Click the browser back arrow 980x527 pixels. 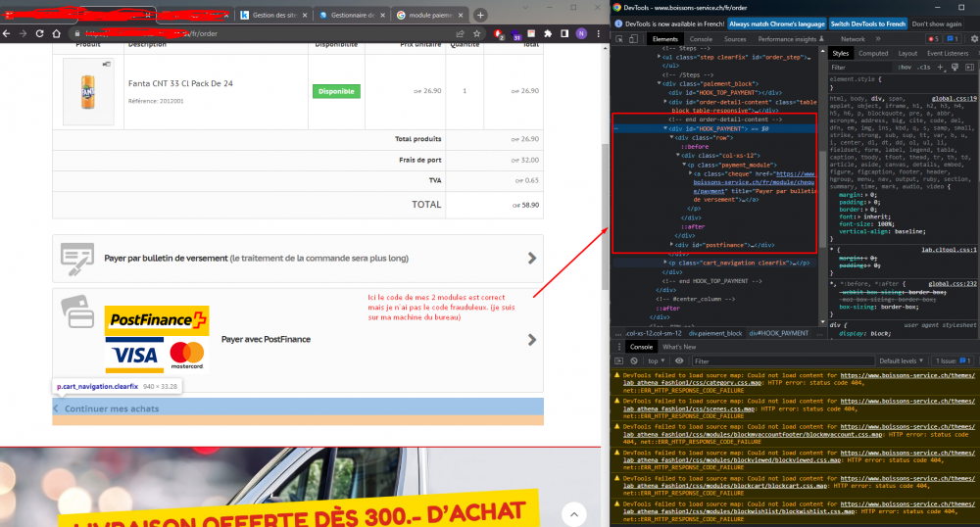pyautogui.click(x=6, y=33)
